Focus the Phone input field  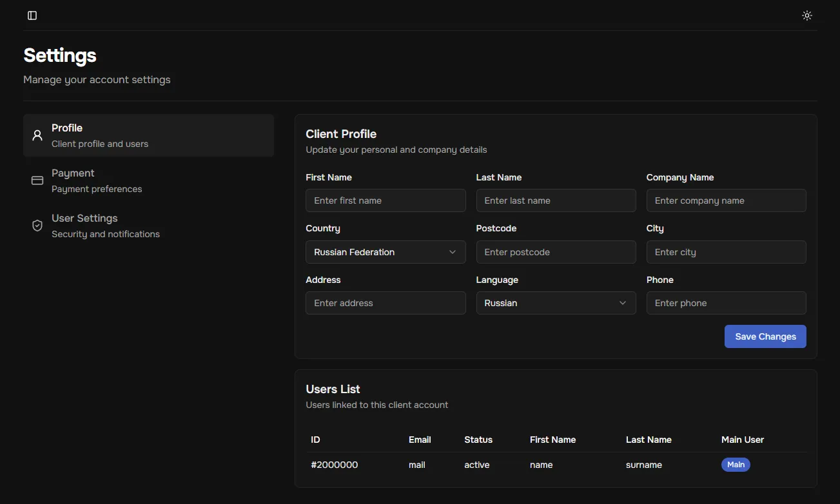726,303
